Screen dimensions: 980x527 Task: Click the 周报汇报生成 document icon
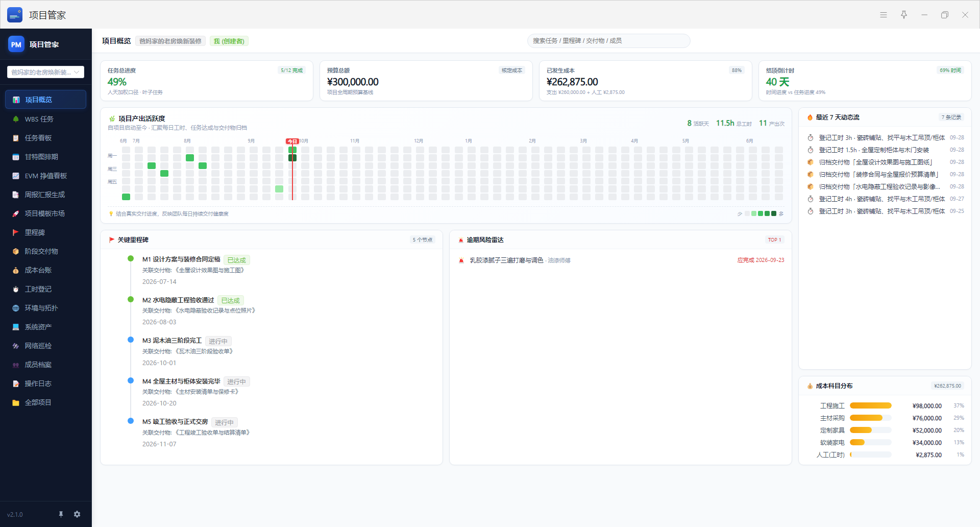click(x=16, y=195)
